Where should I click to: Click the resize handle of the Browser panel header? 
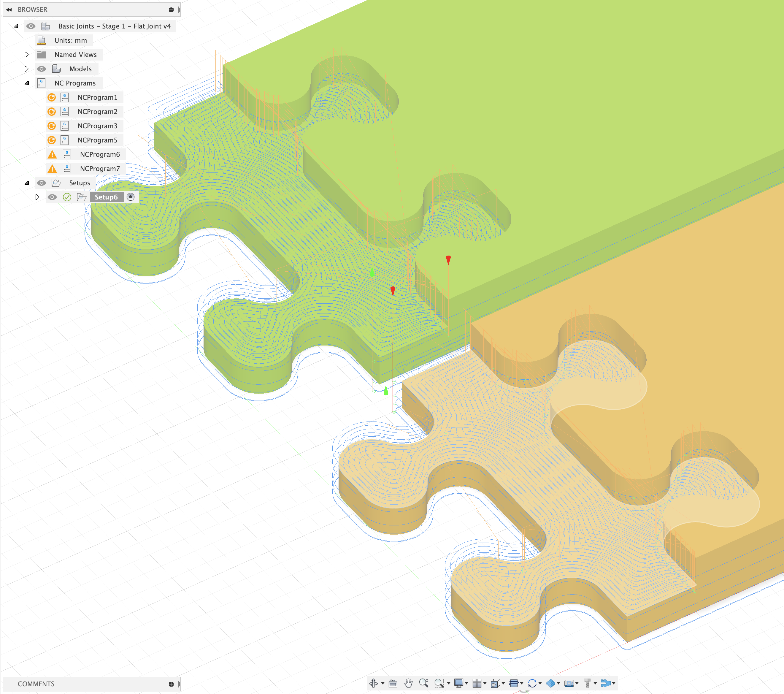click(x=179, y=9)
